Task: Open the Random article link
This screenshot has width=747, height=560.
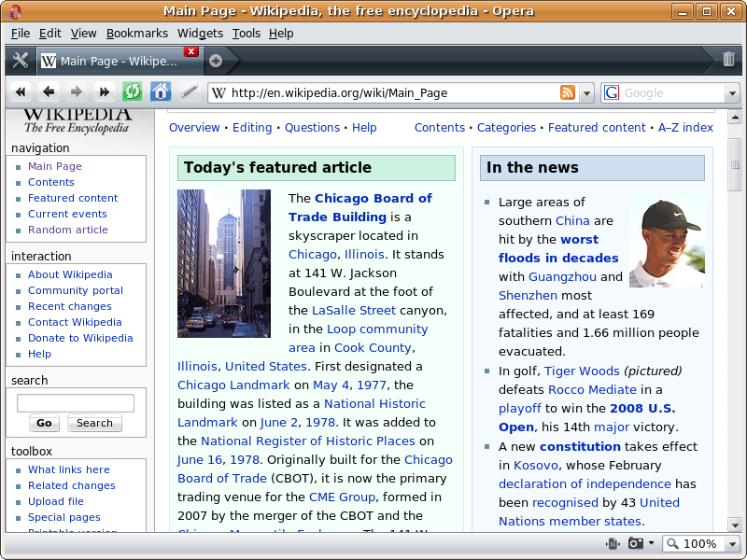Action: pos(68,230)
